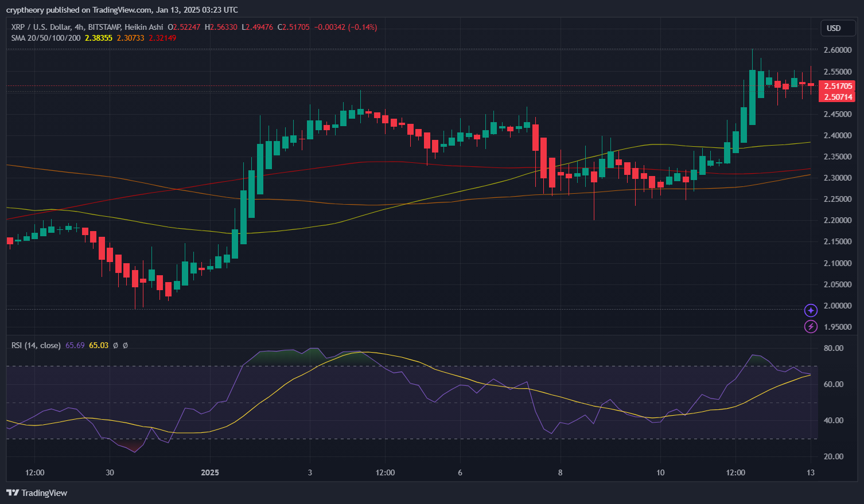Viewport: 864px width, 504px height.
Task: Click the low value L2.49476 in header
Action: point(257,27)
